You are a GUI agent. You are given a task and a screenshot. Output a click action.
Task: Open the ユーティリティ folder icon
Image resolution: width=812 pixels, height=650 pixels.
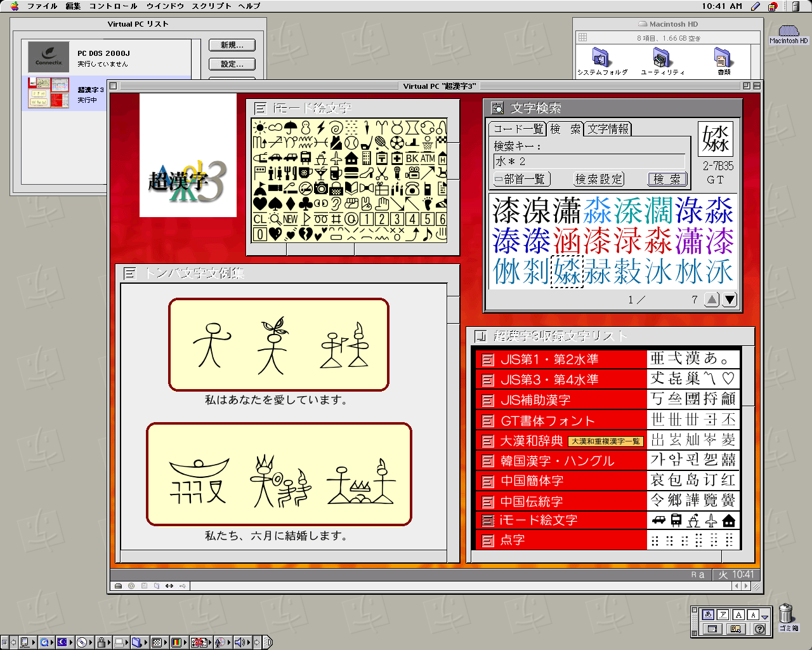[x=662, y=59]
